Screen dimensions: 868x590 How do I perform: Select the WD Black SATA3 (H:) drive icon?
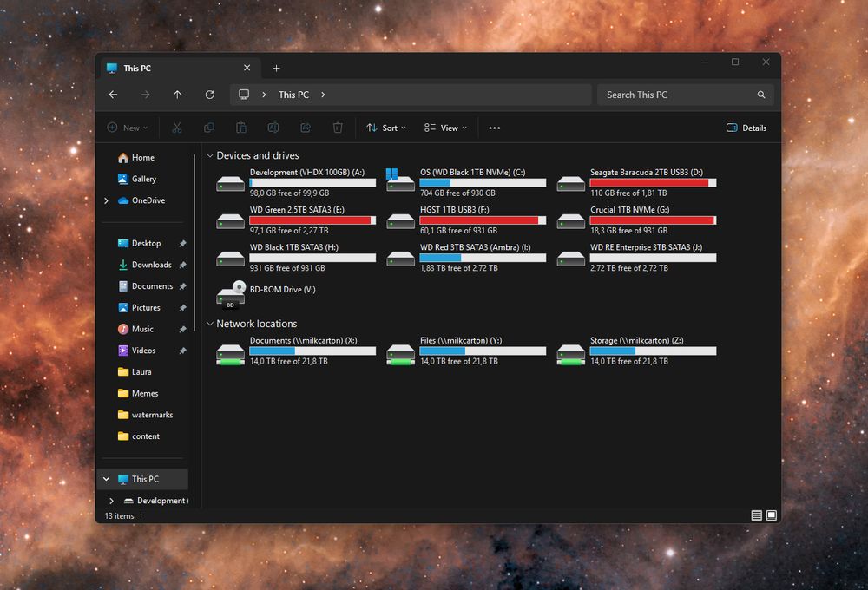point(230,258)
